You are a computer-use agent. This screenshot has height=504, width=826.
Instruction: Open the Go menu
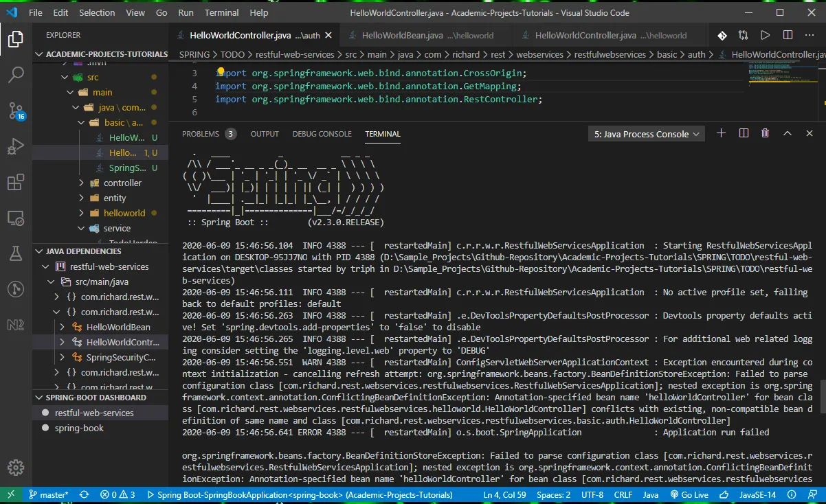tap(161, 12)
